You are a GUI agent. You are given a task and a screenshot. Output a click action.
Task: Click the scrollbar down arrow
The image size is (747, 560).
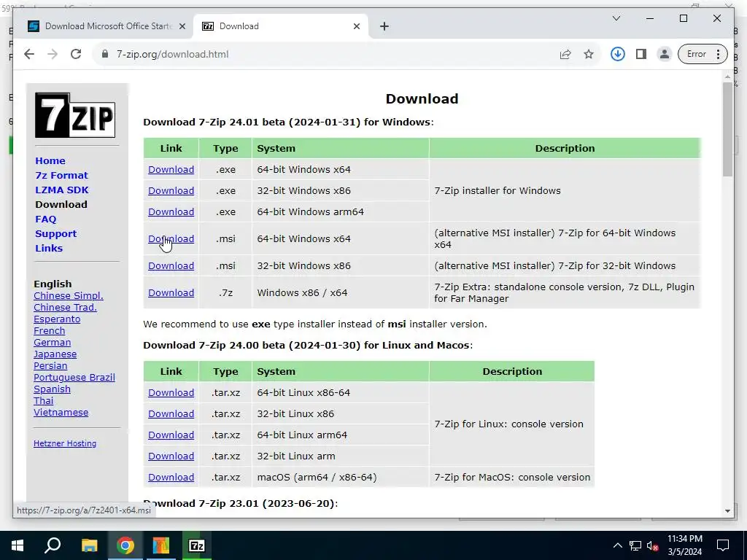pyautogui.click(x=727, y=511)
